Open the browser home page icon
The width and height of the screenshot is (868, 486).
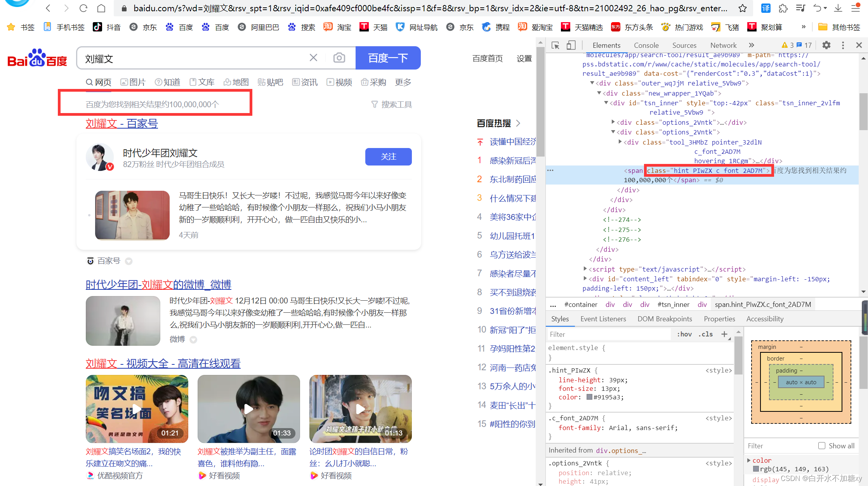[x=101, y=8]
